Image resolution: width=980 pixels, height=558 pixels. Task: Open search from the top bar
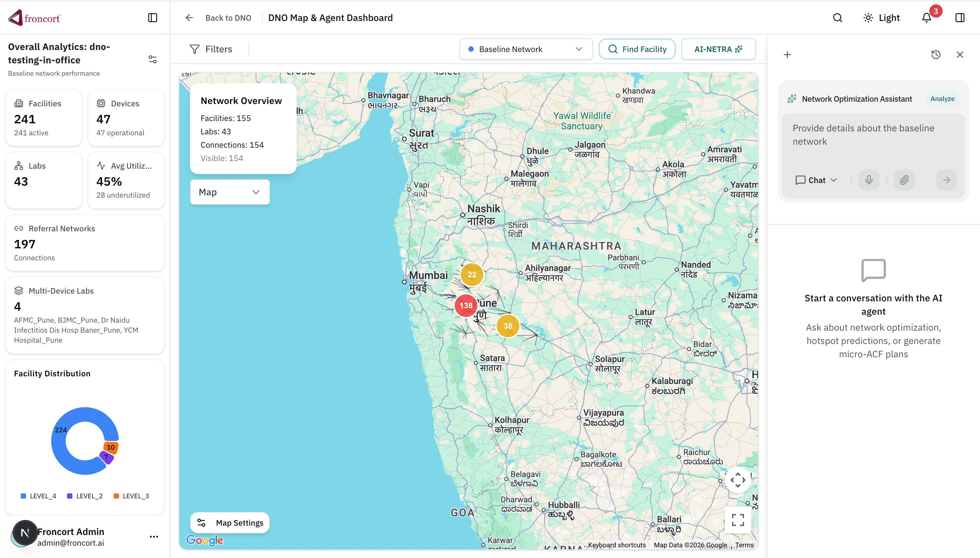[x=837, y=18]
